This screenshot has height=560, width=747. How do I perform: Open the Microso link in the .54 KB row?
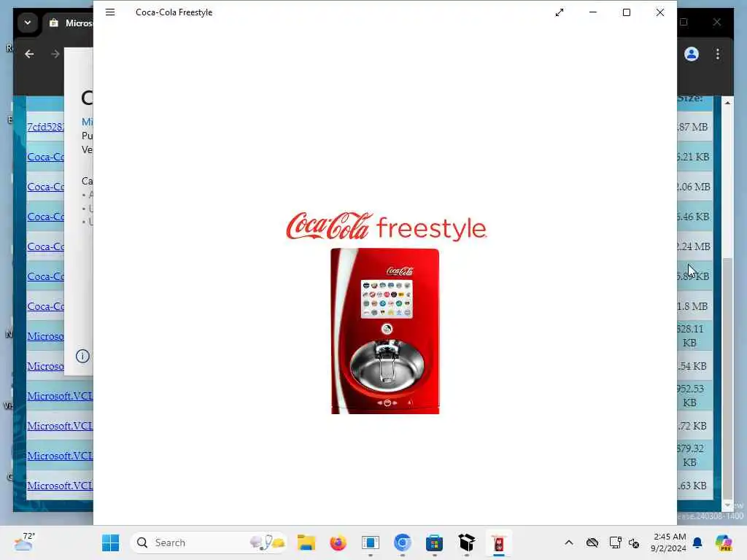[x=46, y=366]
